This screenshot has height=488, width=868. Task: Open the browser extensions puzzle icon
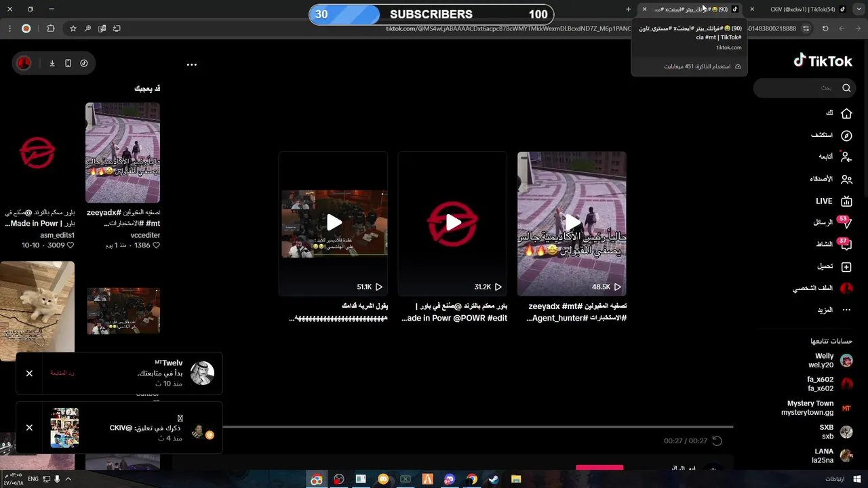[51, 28]
